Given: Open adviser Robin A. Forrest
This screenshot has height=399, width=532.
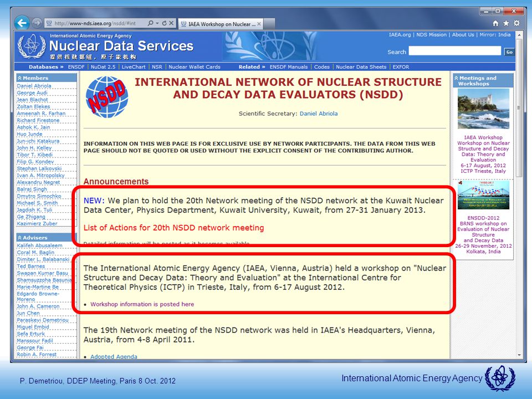Looking at the screenshot, I should [37, 354].
